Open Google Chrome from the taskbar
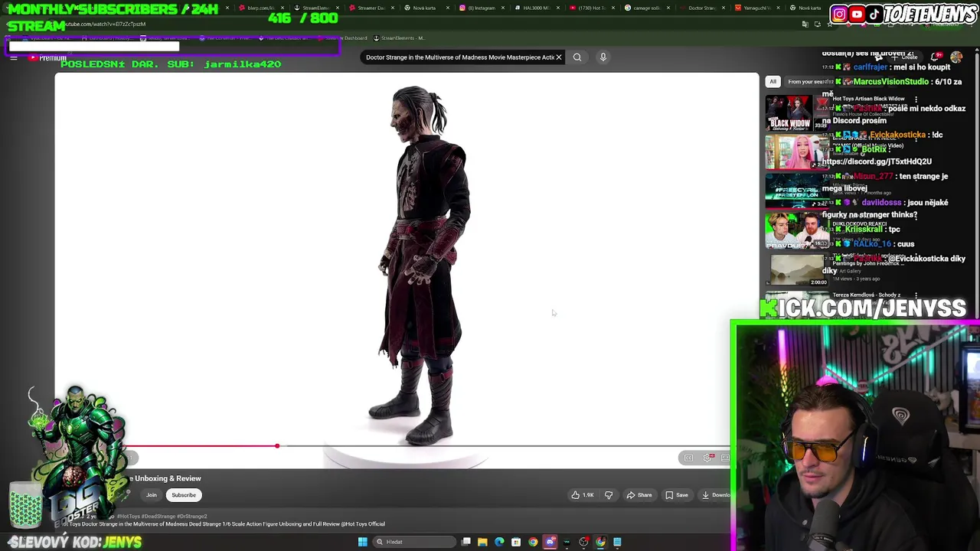 pos(533,542)
